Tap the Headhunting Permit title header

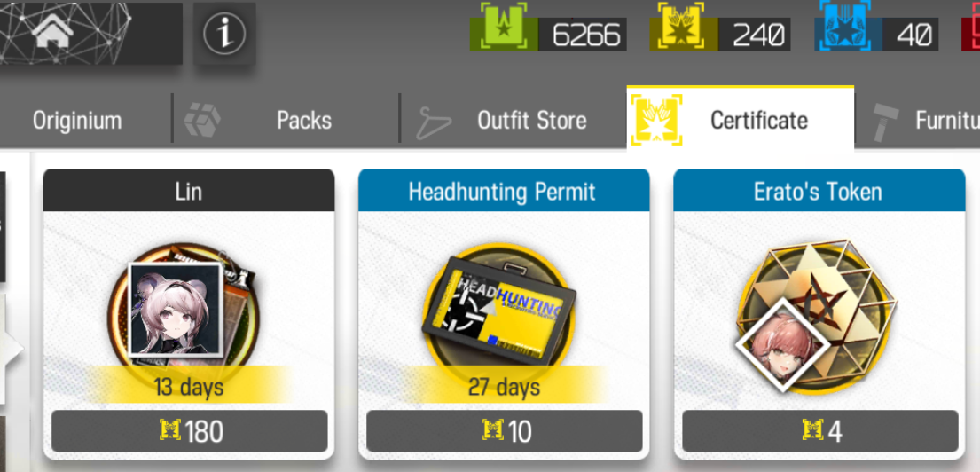504,191
